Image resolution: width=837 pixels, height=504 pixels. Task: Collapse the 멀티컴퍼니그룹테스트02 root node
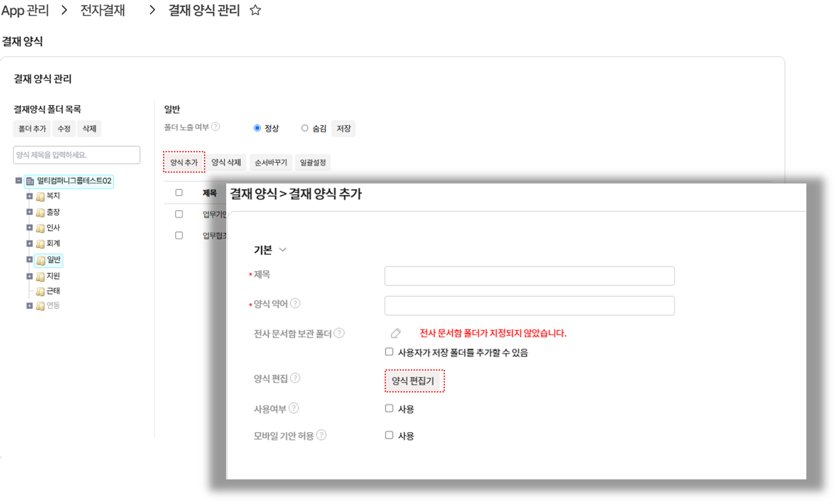pyautogui.click(x=19, y=181)
